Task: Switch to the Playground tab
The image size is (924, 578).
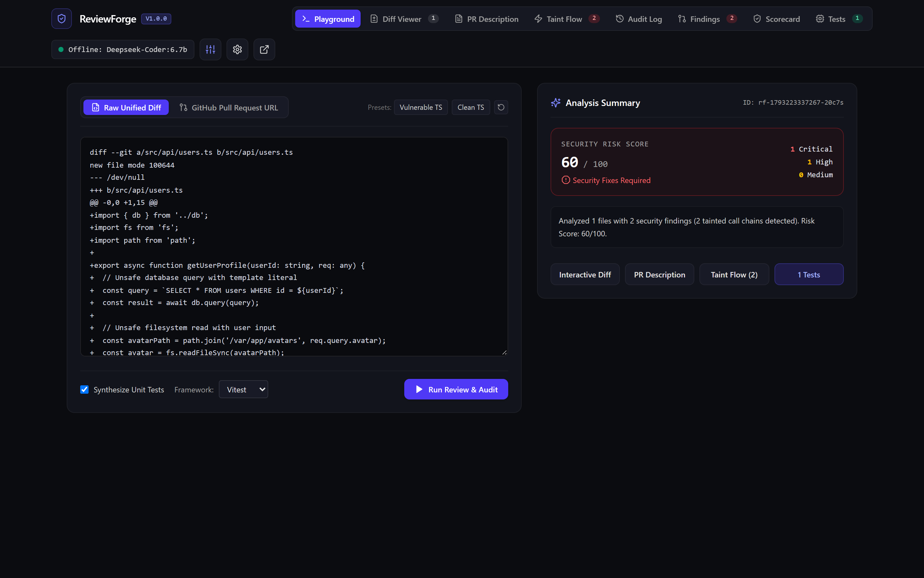Action: click(328, 19)
